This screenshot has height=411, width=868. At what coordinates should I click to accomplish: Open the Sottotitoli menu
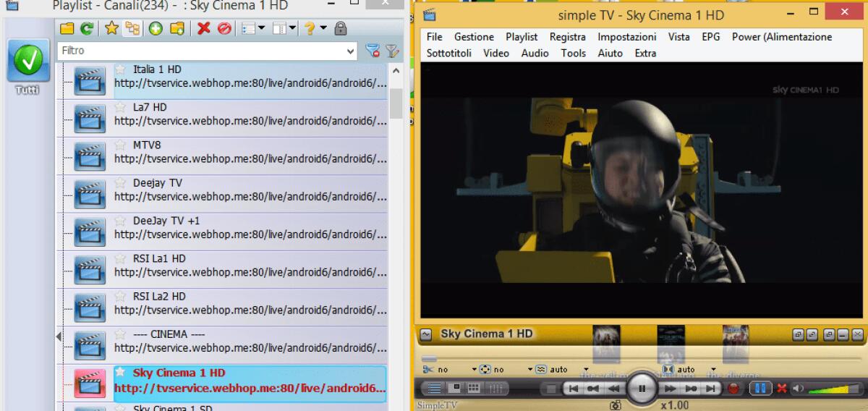tap(448, 53)
